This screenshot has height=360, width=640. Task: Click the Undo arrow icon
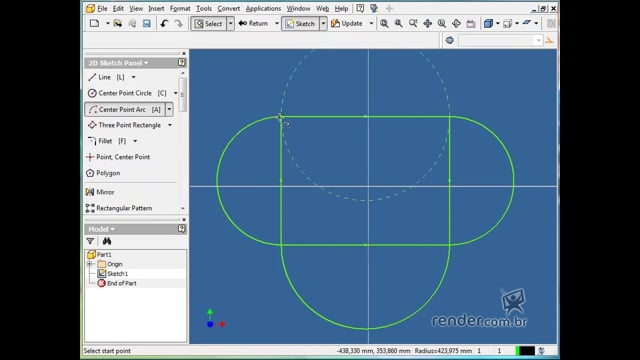(164, 24)
